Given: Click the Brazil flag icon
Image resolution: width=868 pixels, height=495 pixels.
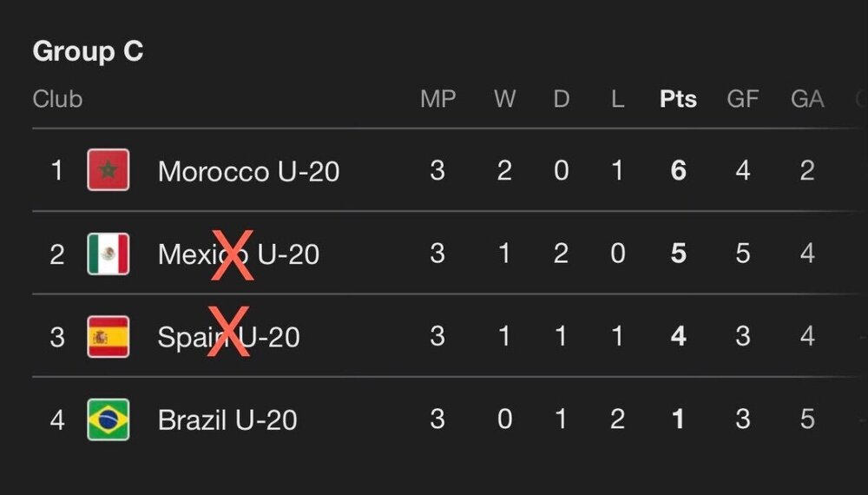Looking at the screenshot, I should 108,420.
